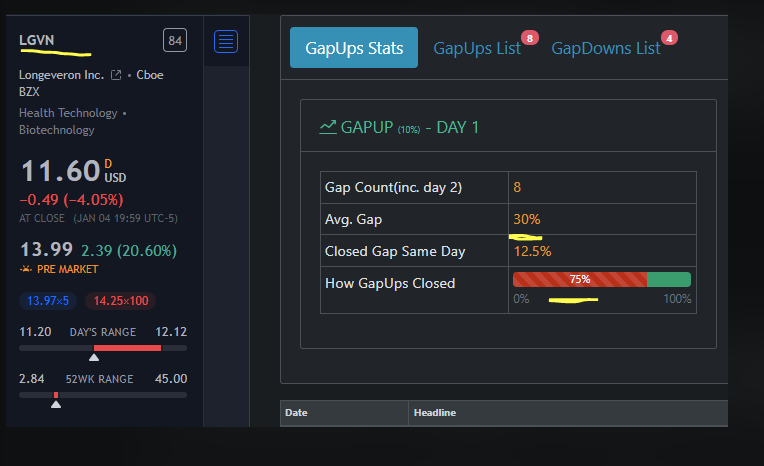This screenshot has height=466, width=764.
Task: Click the Avg. Gap row label
Action: pyautogui.click(x=353, y=220)
